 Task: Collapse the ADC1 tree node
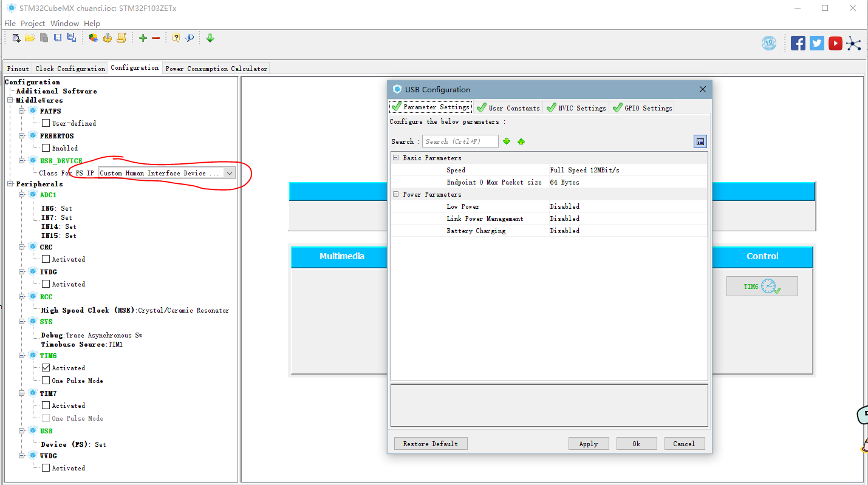point(22,194)
